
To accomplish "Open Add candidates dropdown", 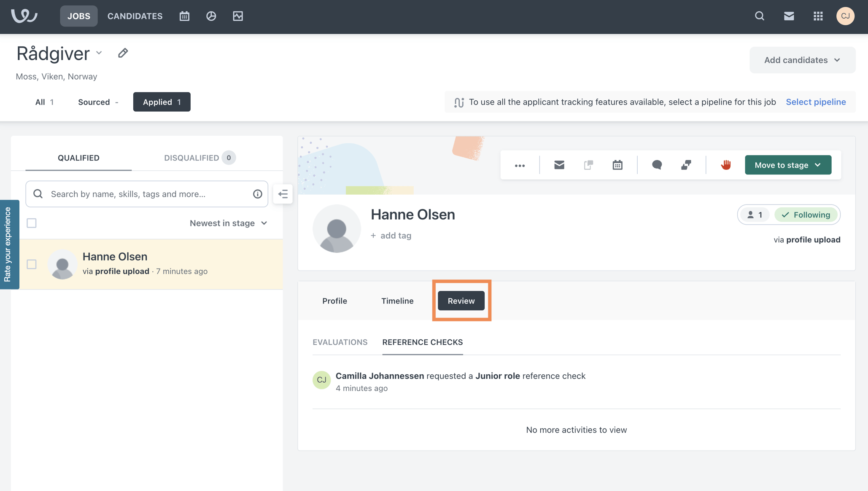I will click(802, 60).
